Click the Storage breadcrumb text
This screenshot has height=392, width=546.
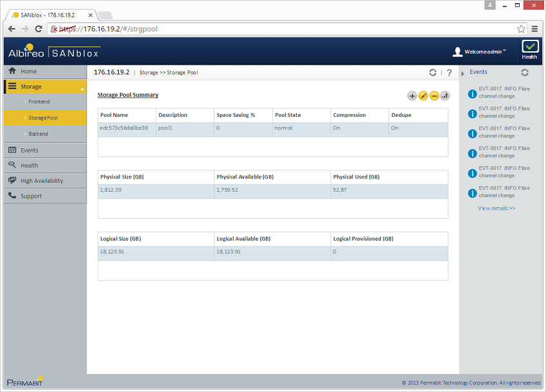pos(148,72)
